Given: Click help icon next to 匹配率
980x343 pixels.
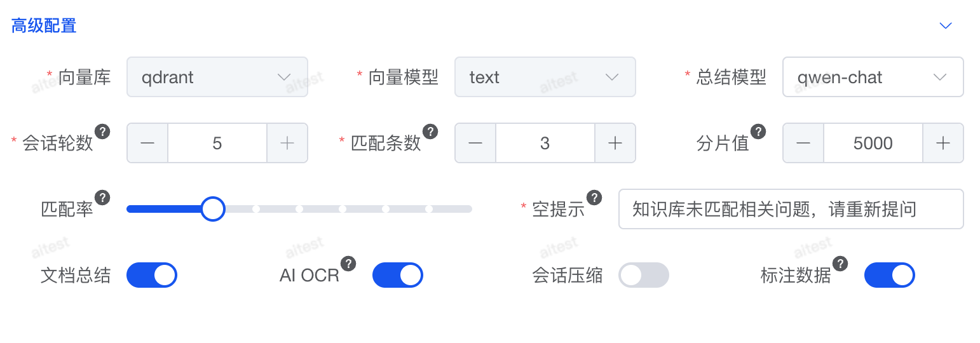Looking at the screenshot, I should coord(102,198).
